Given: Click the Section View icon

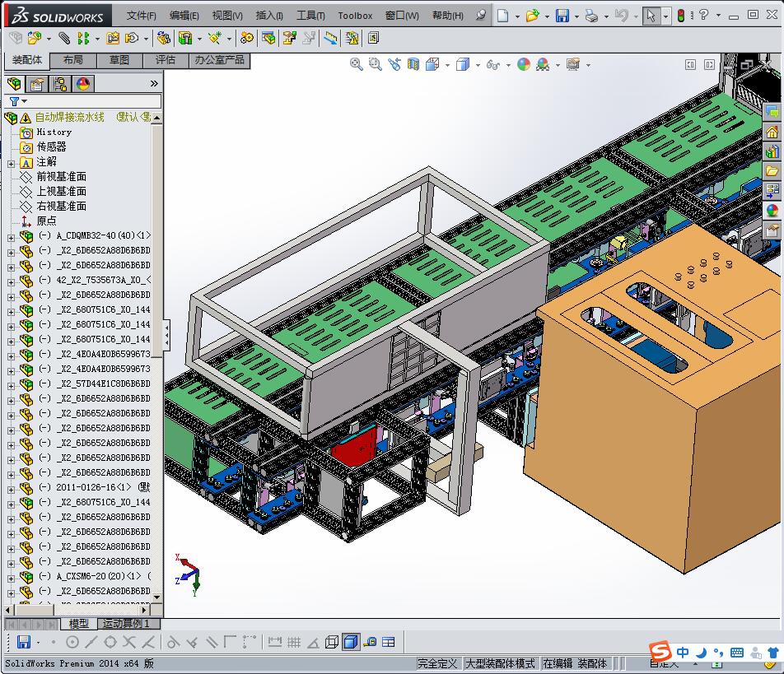Looking at the screenshot, I should coord(413,64).
